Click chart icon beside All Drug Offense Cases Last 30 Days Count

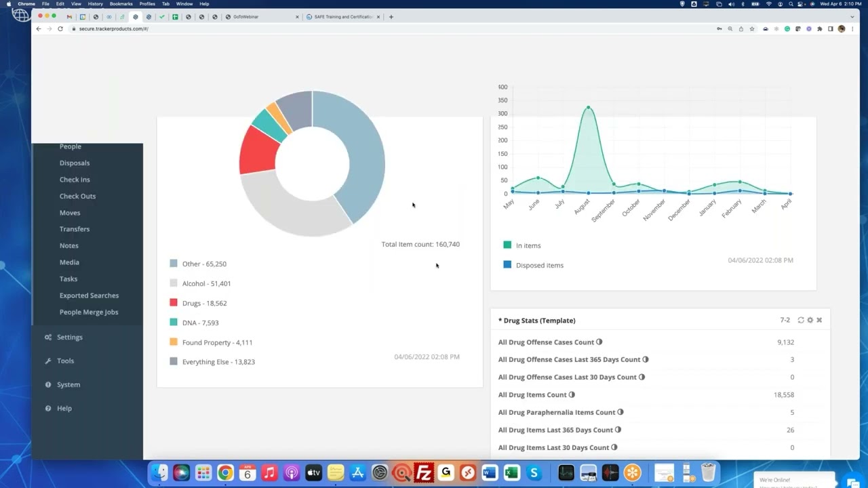tap(642, 377)
